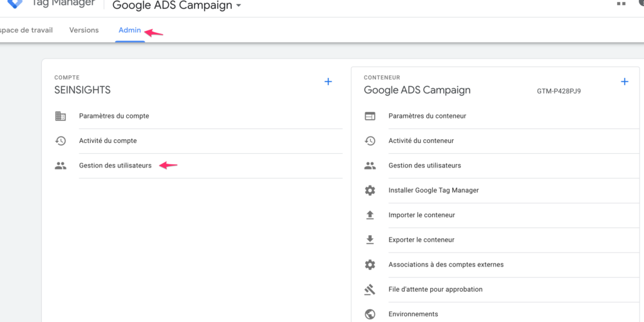Select the Admin tab
644x322 pixels.
pyautogui.click(x=129, y=30)
